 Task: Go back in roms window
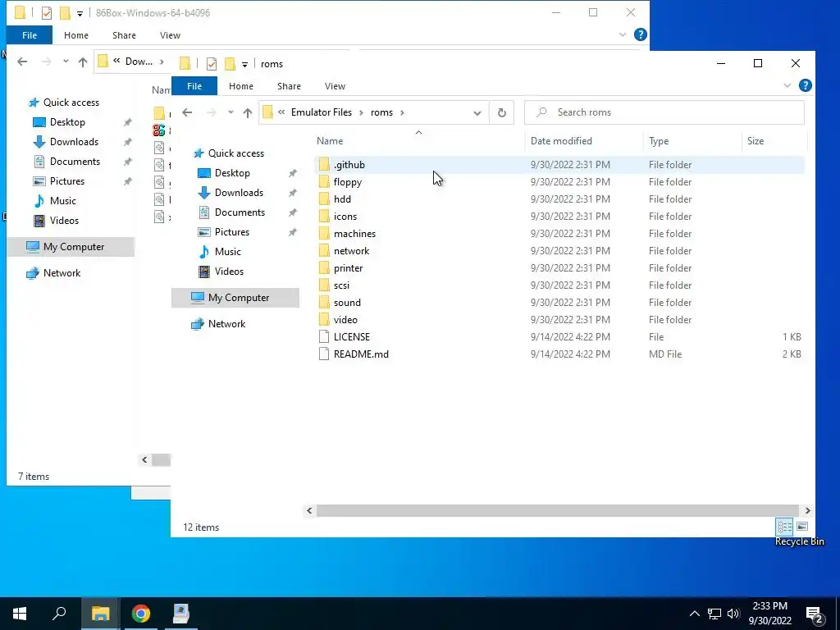[x=187, y=112]
